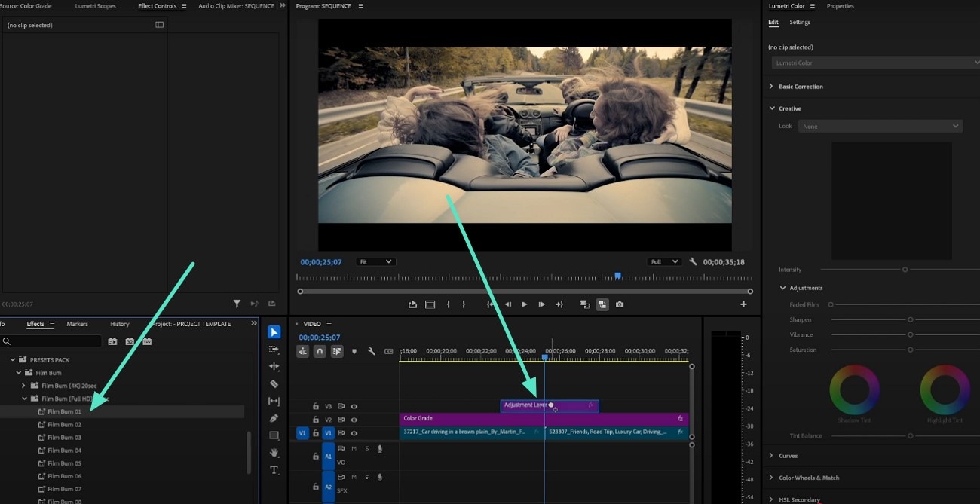Select the Razor tool
Viewport: 980px width, 504px height.
pyautogui.click(x=274, y=383)
